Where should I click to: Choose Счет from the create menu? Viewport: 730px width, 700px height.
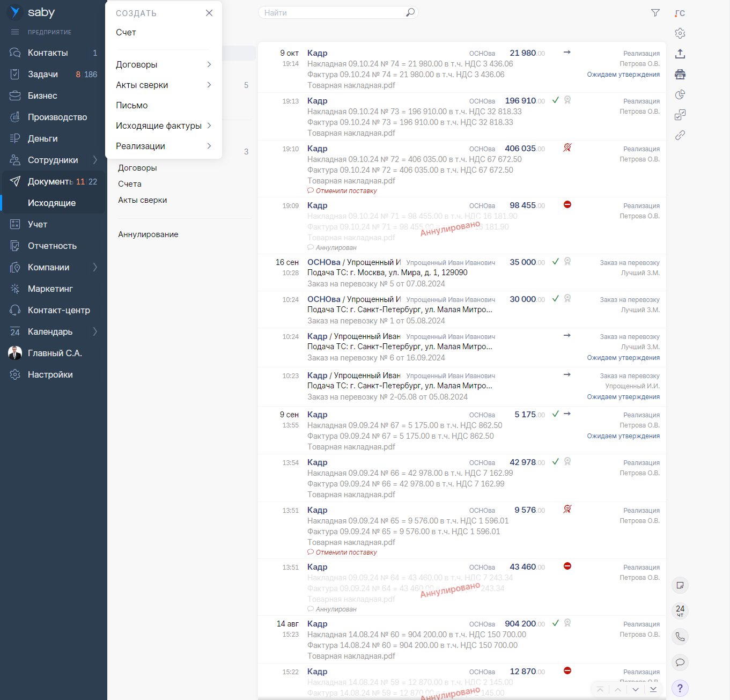(126, 32)
